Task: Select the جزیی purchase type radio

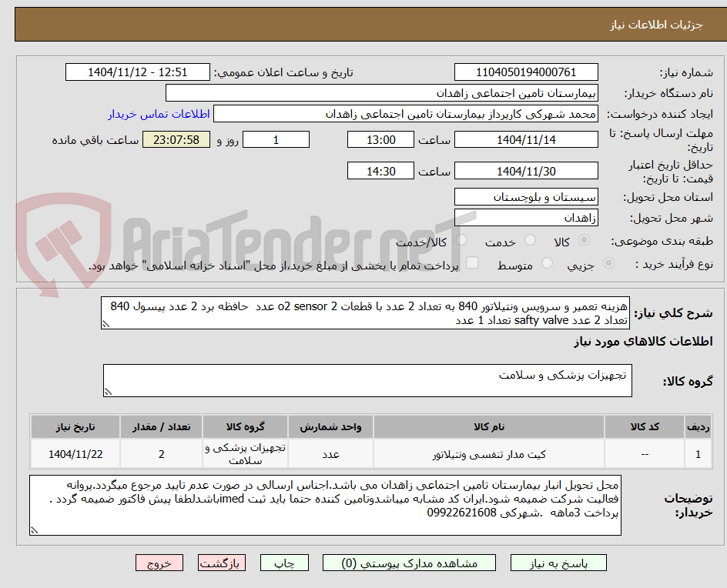Action: click(x=608, y=262)
